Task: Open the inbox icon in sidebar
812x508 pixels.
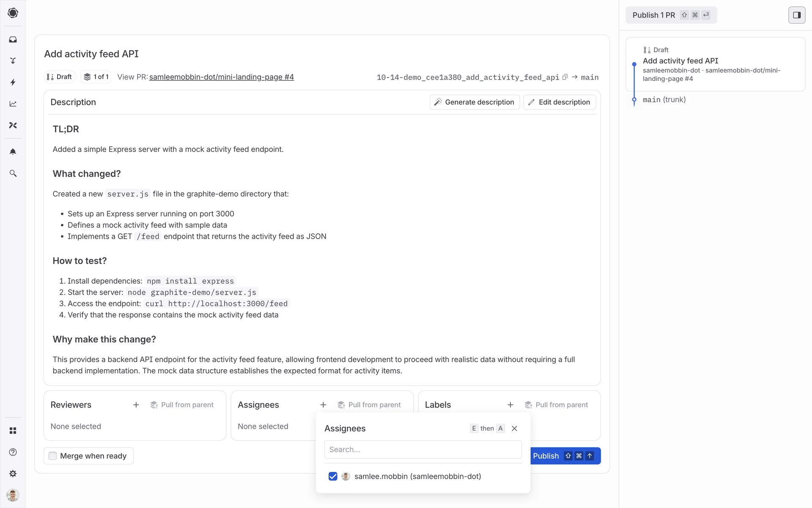Action: coord(13,39)
